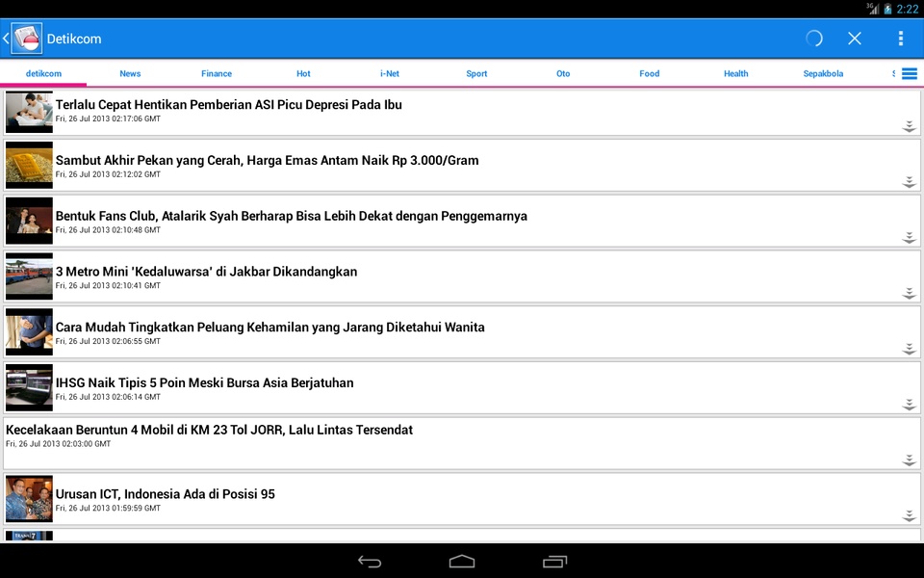This screenshot has width=924, height=578.
Task: Tap the Detikcom app logo icon
Action: pos(27,39)
